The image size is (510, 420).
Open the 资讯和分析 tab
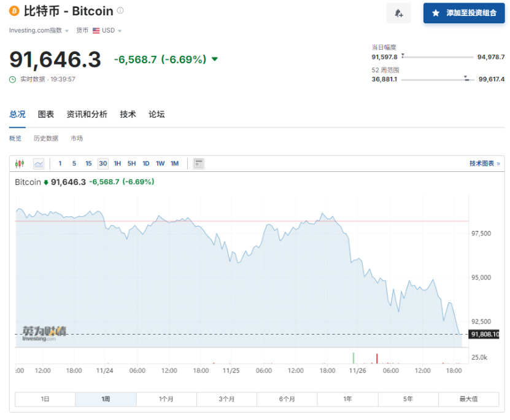(87, 114)
